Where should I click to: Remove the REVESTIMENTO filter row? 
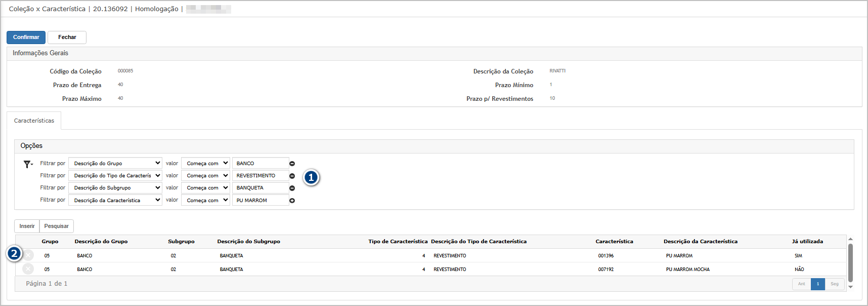tap(292, 176)
